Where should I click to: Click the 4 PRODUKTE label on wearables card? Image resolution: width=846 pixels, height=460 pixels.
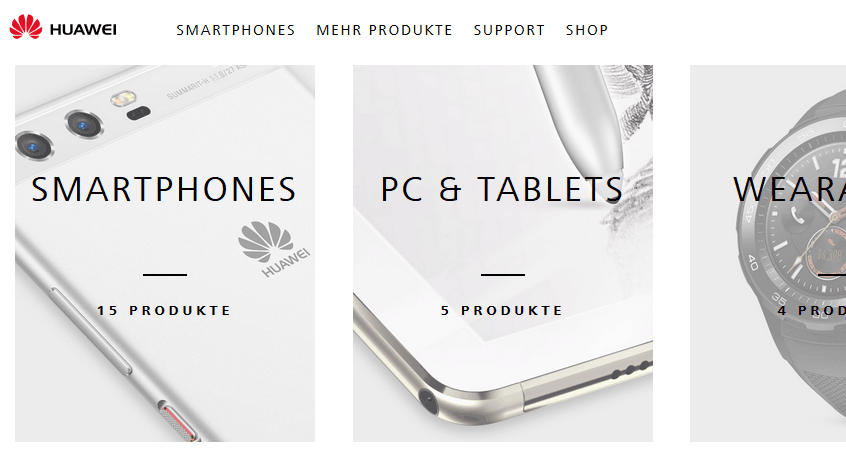pyautogui.click(x=811, y=311)
